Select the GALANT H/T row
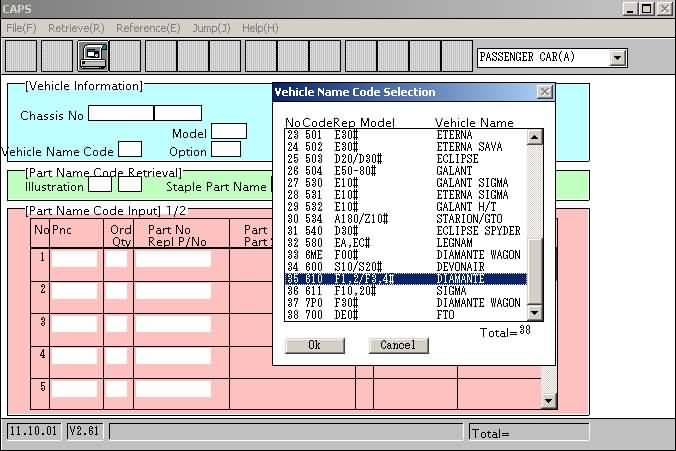The image size is (676, 451). (406, 207)
